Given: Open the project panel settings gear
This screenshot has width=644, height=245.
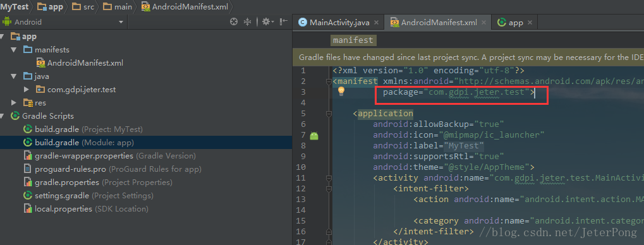Looking at the screenshot, I should coord(268,22).
